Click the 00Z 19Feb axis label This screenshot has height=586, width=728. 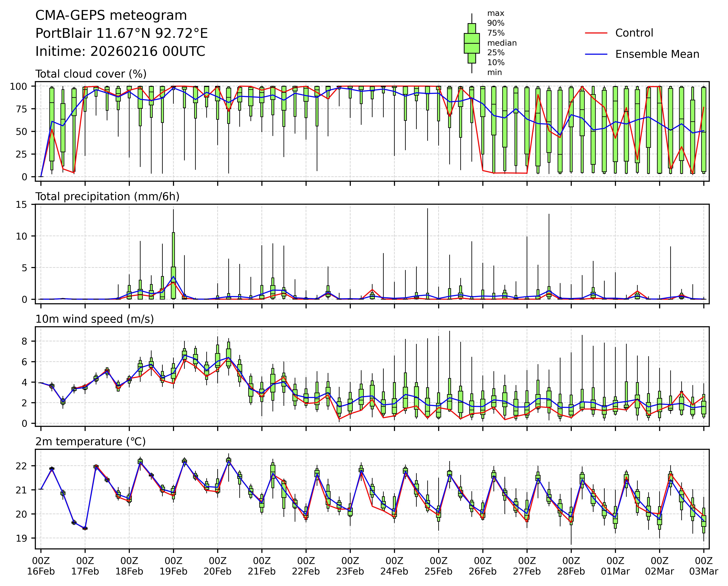173,566
